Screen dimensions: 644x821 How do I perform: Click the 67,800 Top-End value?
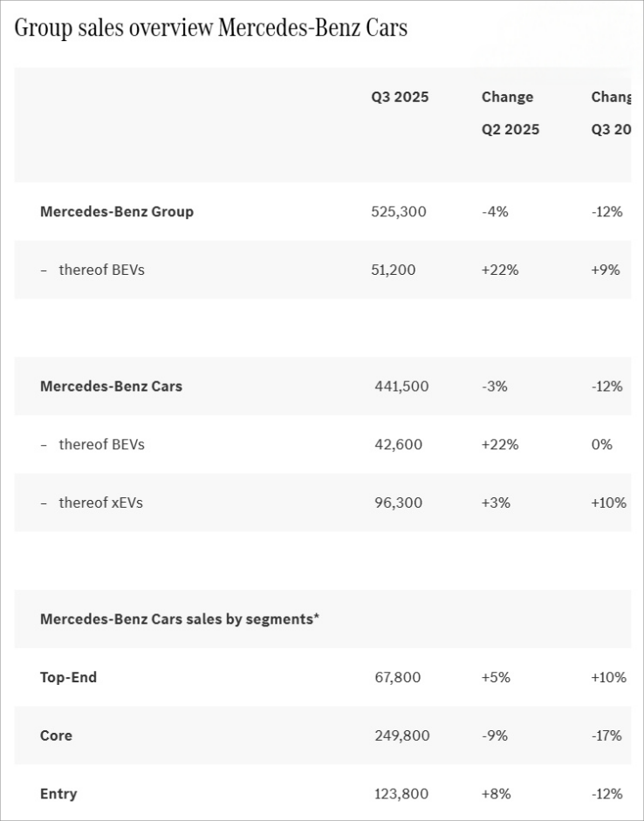[398, 677]
